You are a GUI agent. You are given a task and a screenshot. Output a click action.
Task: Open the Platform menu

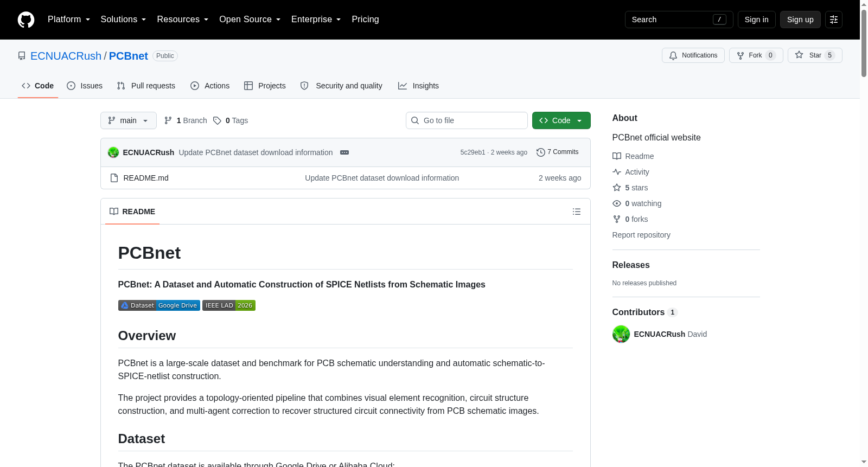pyautogui.click(x=69, y=20)
